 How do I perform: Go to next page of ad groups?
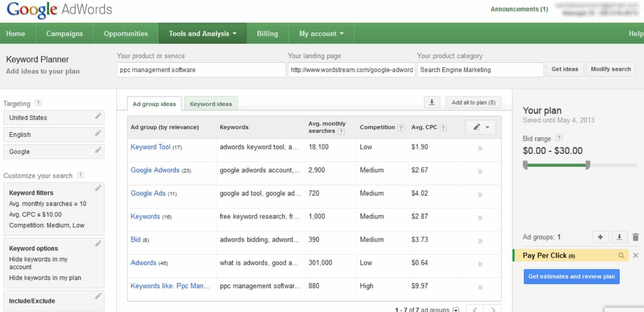click(x=493, y=309)
